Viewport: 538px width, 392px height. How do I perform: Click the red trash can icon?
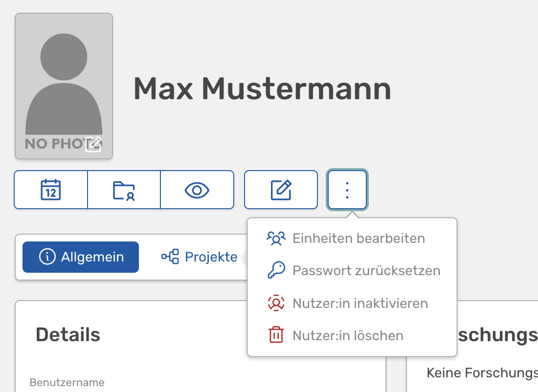coord(276,335)
